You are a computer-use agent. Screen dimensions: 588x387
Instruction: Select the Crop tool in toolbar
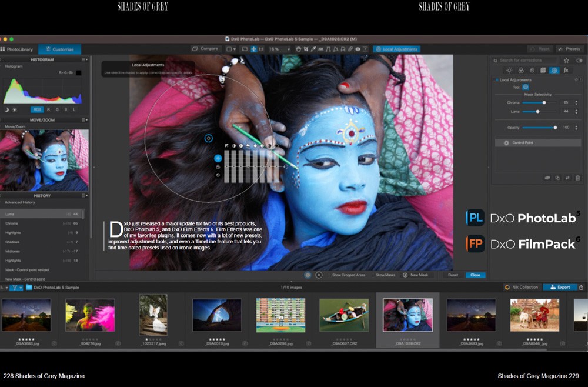pyautogui.click(x=306, y=49)
